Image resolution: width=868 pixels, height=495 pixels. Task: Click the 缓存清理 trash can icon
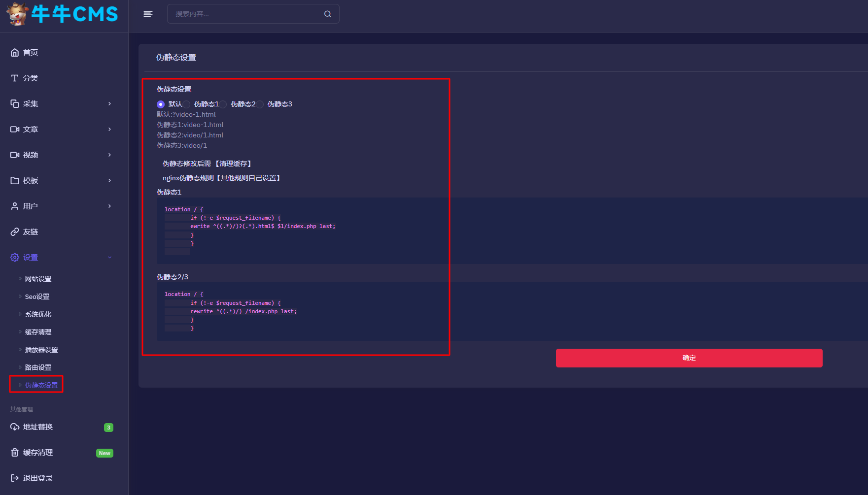point(15,453)
